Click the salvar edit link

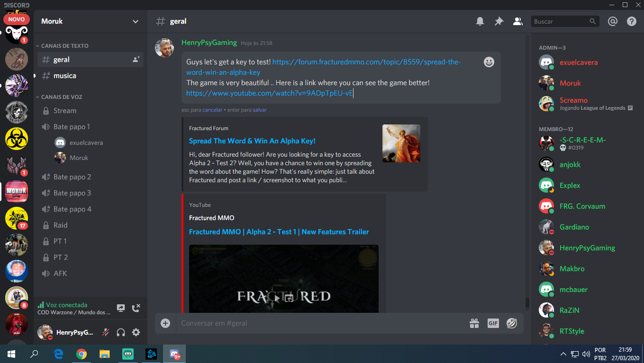click(260, 110)
